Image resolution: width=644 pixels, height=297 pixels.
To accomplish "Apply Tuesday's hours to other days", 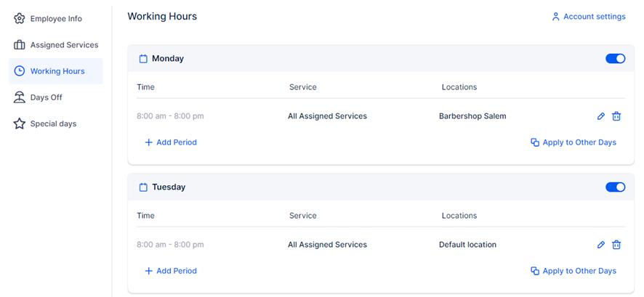I will (579, 271).
